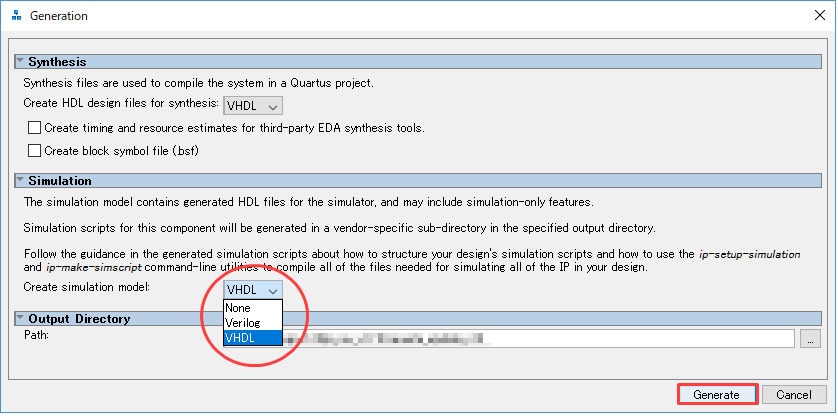Click the Synthesis section header text
The width and height of the screenshot is (838, 416).
(x=57, y=62)
